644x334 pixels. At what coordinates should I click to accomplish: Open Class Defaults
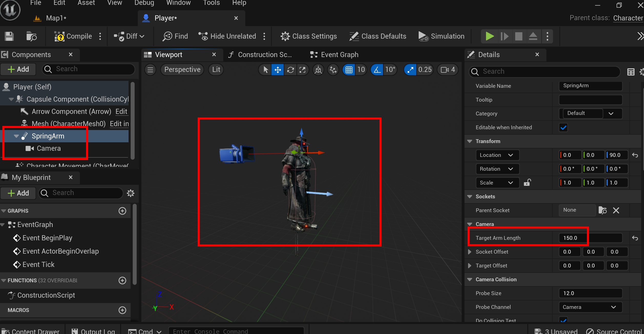click(378, 36)
